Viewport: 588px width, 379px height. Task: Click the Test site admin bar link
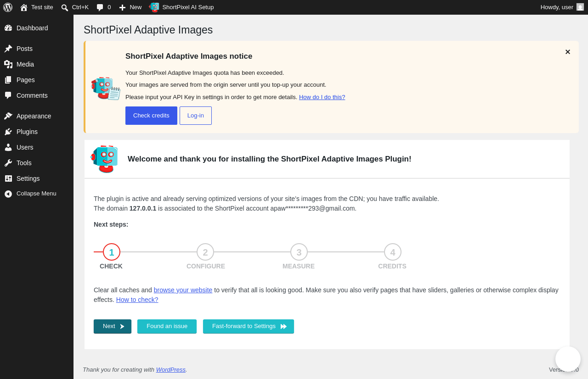(37, 7)
